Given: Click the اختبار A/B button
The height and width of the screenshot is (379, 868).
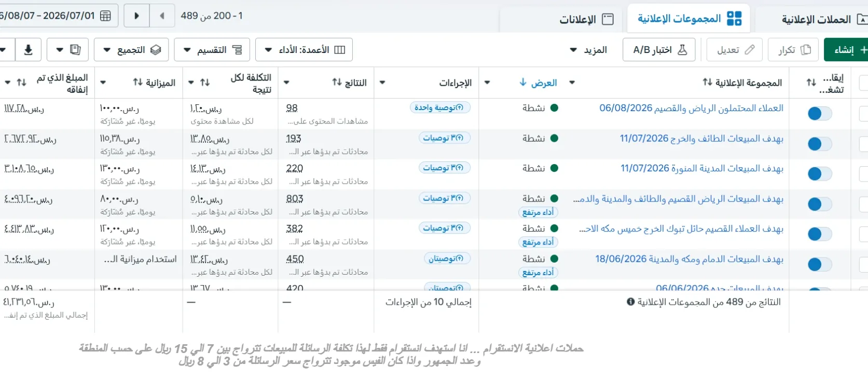Looking at the screenshot, I should (x=659, y=50).
